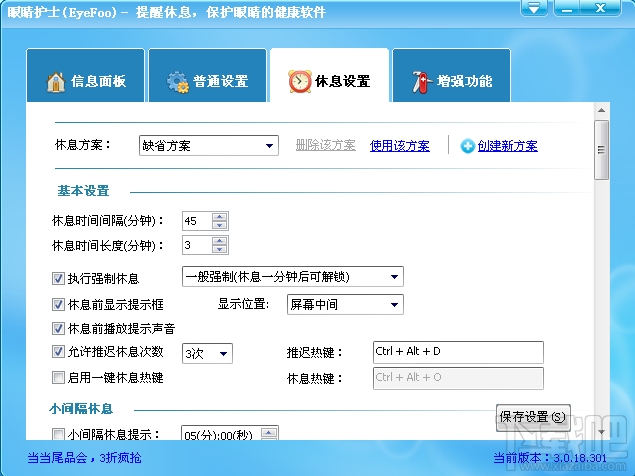The image size is (635, 476).
Task: Enable 小间隔休息提示 checkbox
Action: point(58,434)
